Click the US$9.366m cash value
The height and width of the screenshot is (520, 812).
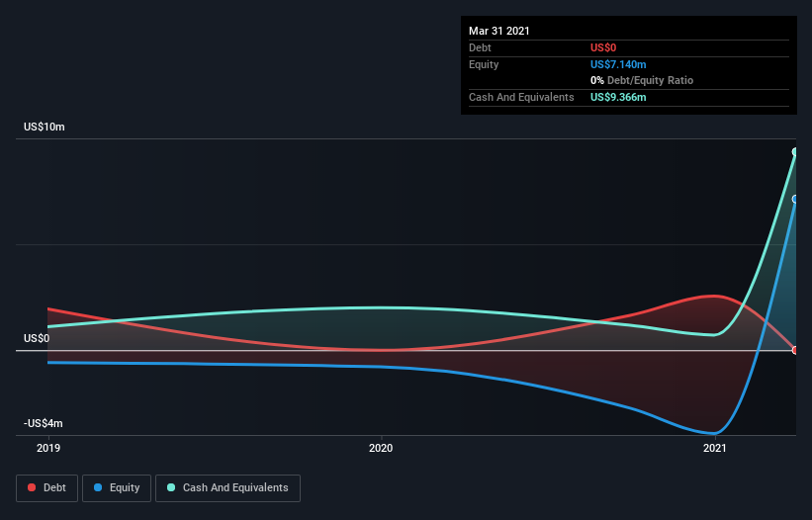[618, 97]
